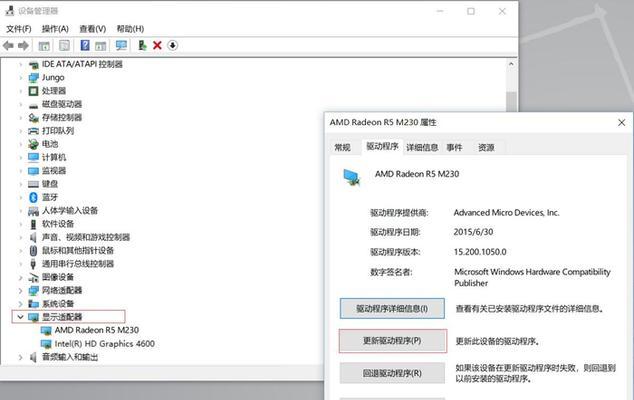Expand the 图像设备 node
The width and height of the screenshot is (634, 400).
pos(20,277)
